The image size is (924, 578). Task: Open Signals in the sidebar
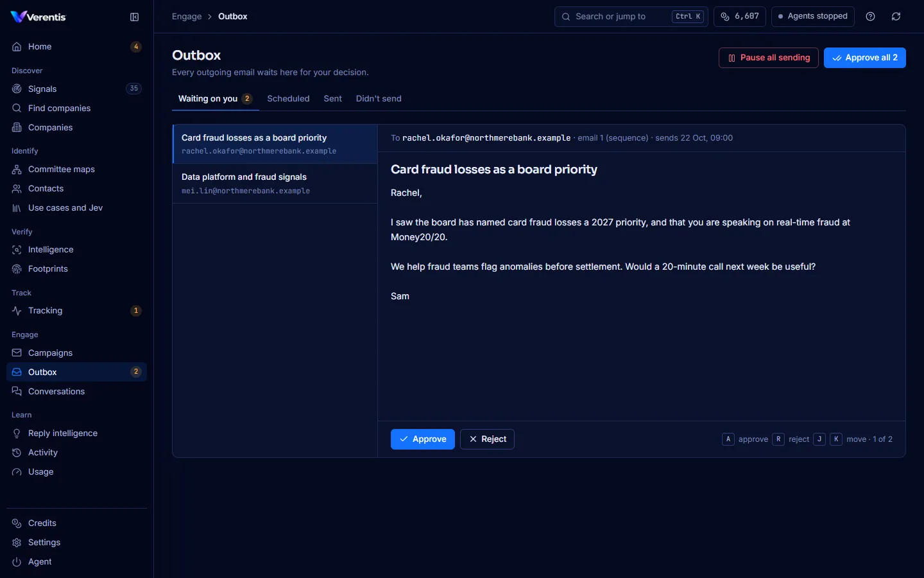[76, 89]
